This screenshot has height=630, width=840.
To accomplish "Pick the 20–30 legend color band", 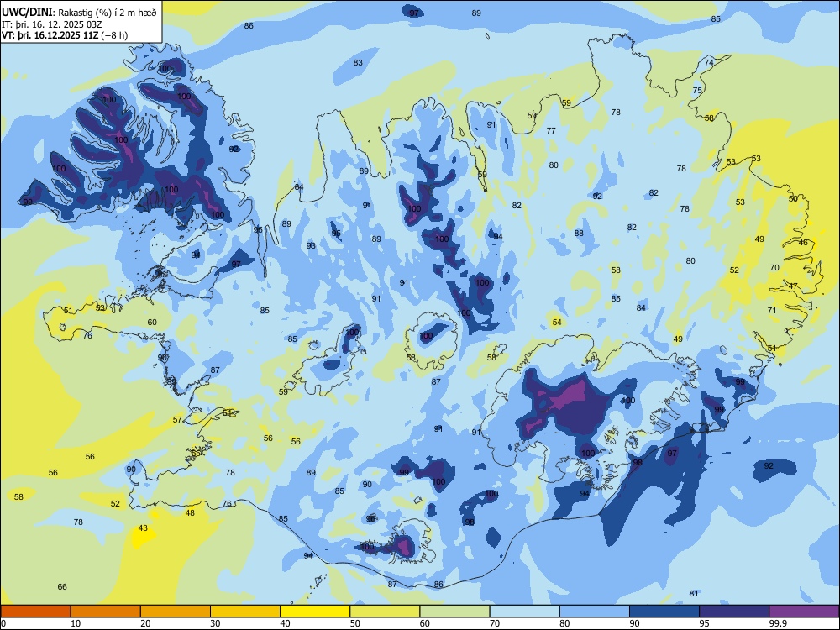I will [x=176, y=612].
